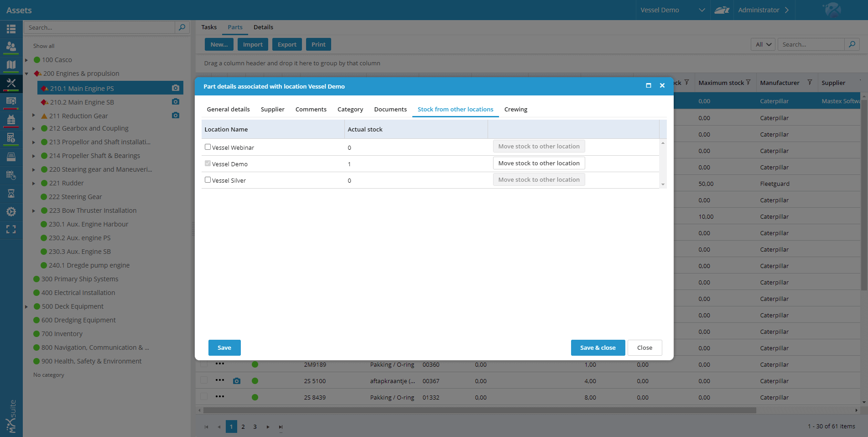Click the horizontal scrollbar under the parts grid
The height and width of the screenshot is (437, 868).
(x=479, y=410)
